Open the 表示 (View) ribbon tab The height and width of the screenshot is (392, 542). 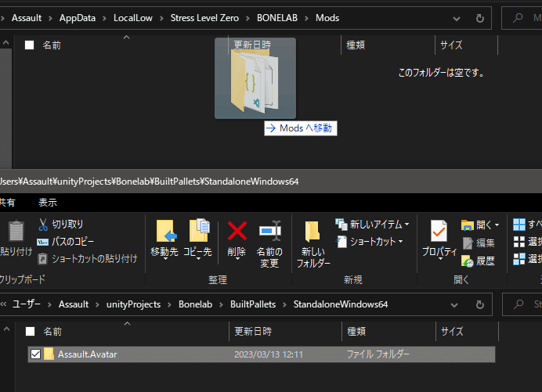[48, 203]
